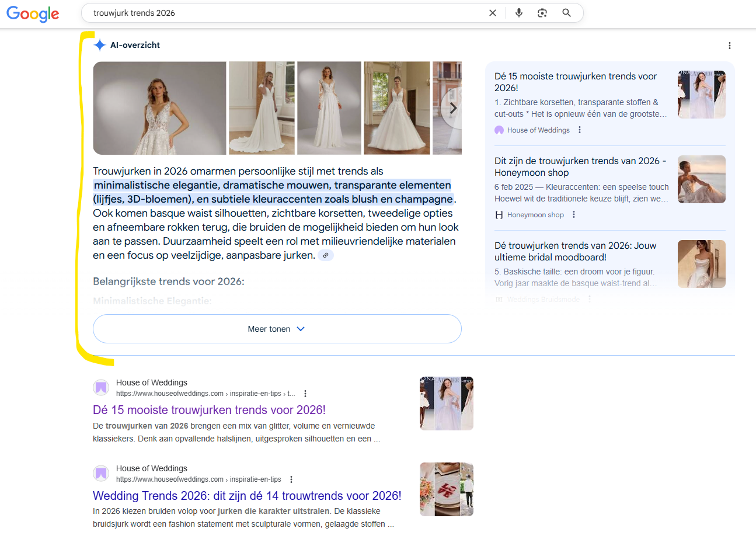Screen dimensions: 756x539
Task: Open AI-overzicht three-dot options menu
Action: pos(729,46)
